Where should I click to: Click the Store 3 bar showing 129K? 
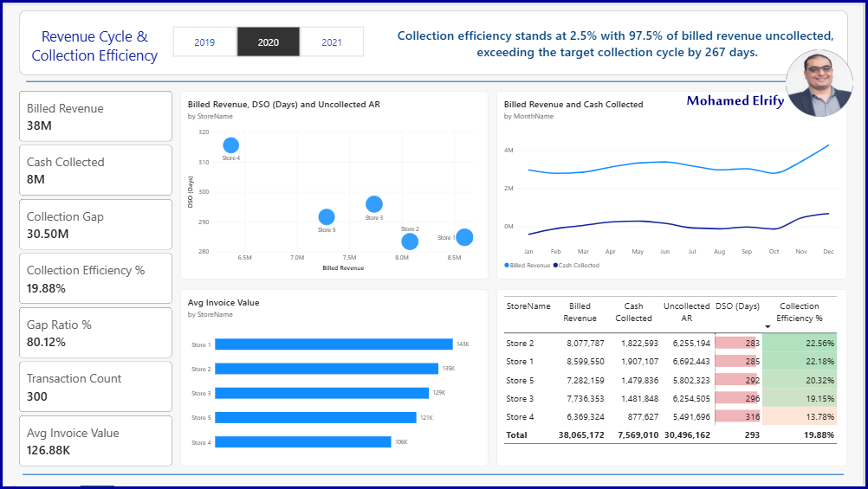(x=322, y=393)
